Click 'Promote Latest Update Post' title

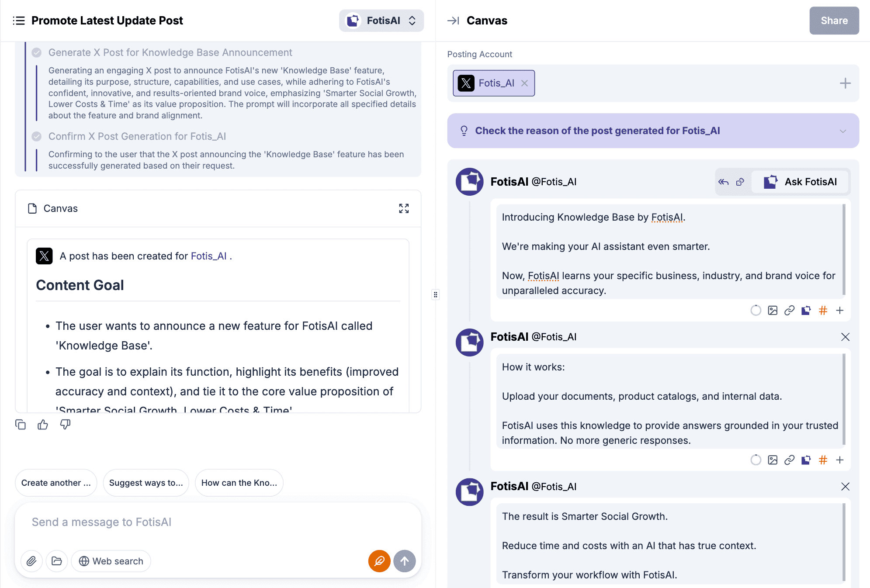(107, 21)
